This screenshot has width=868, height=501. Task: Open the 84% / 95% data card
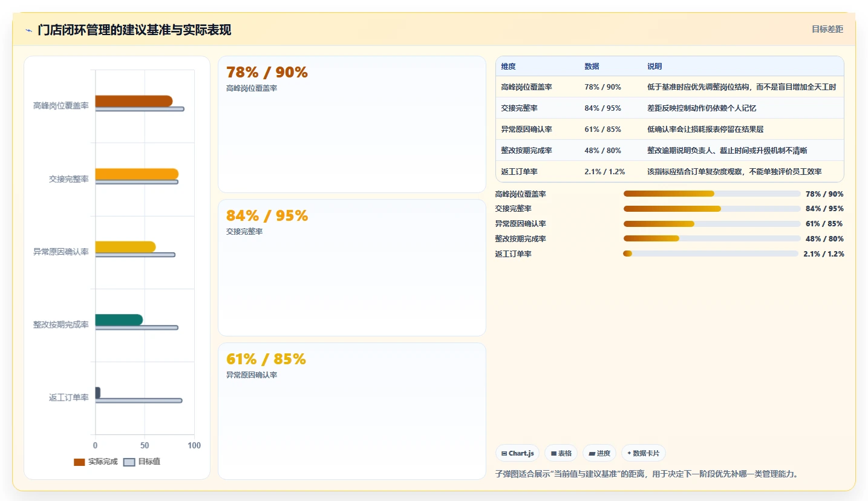point(352,267)
